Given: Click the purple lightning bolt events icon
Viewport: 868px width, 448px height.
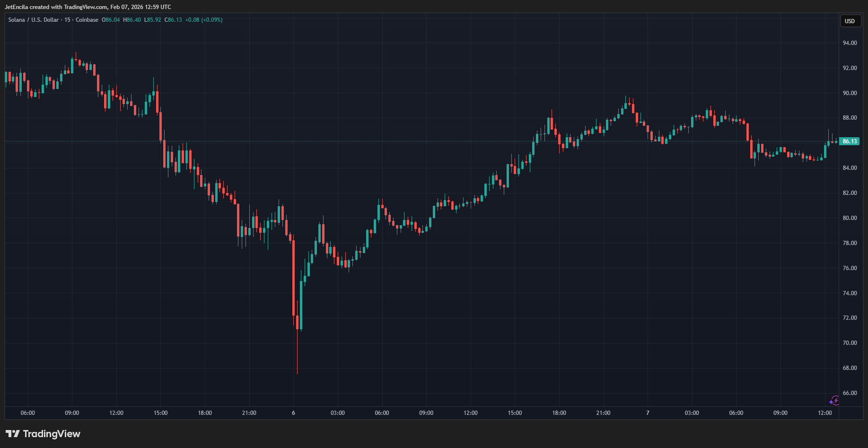Looking at the screenshot, I should pyautogui.click(x=834, y=401).
